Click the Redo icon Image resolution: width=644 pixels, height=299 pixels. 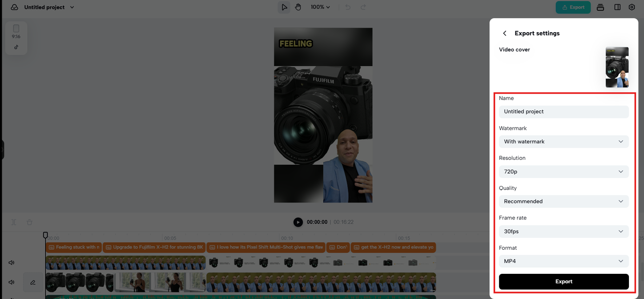coord(362,7)
